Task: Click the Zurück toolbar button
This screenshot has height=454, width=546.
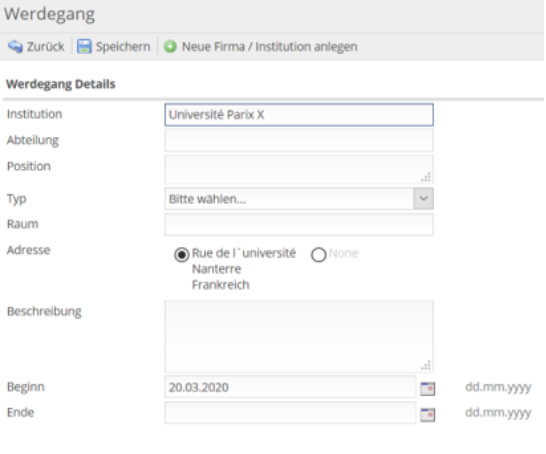Action: click(36, 46)
